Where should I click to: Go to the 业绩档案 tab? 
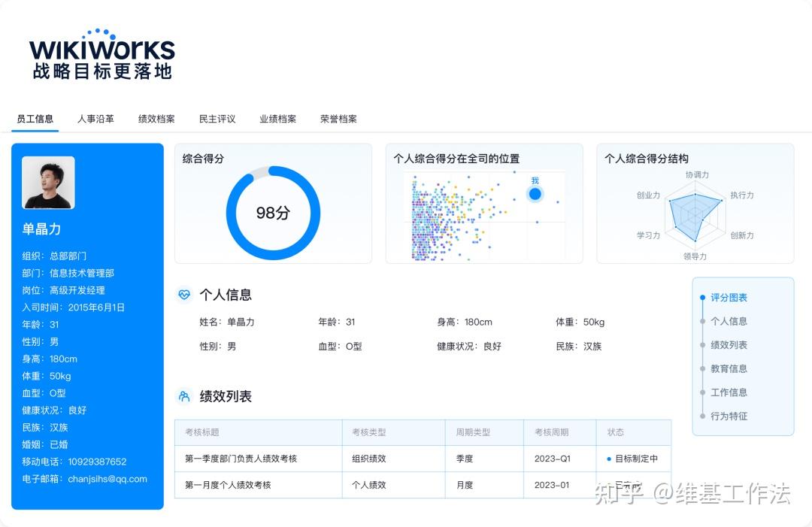coord(278,119)
